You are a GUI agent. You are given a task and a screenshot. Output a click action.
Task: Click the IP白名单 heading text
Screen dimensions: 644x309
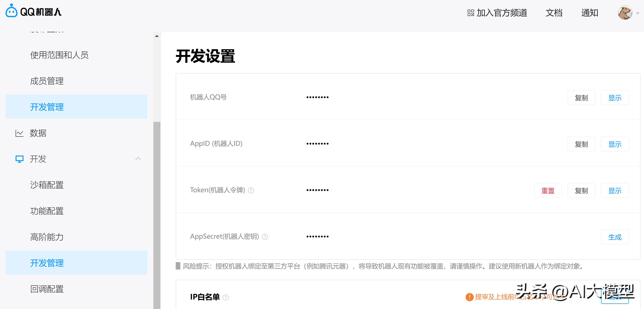(x=205, y=297)
